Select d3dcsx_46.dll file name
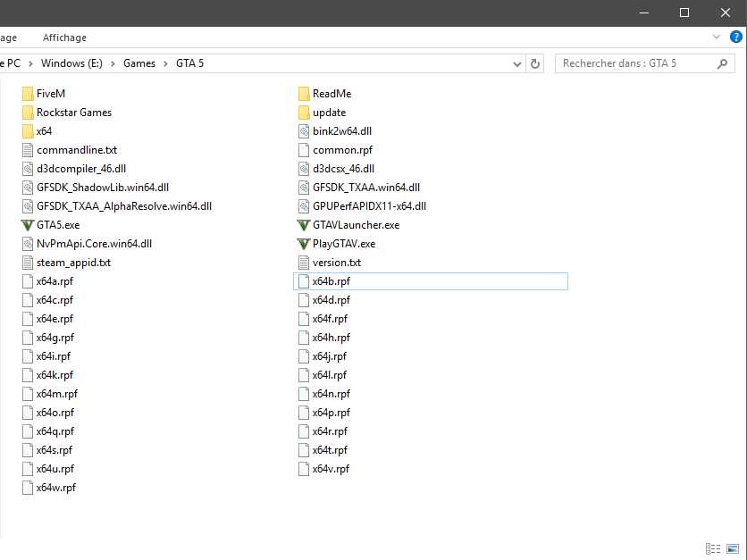Screen dimensions: 747x560 tap(343, 169)
